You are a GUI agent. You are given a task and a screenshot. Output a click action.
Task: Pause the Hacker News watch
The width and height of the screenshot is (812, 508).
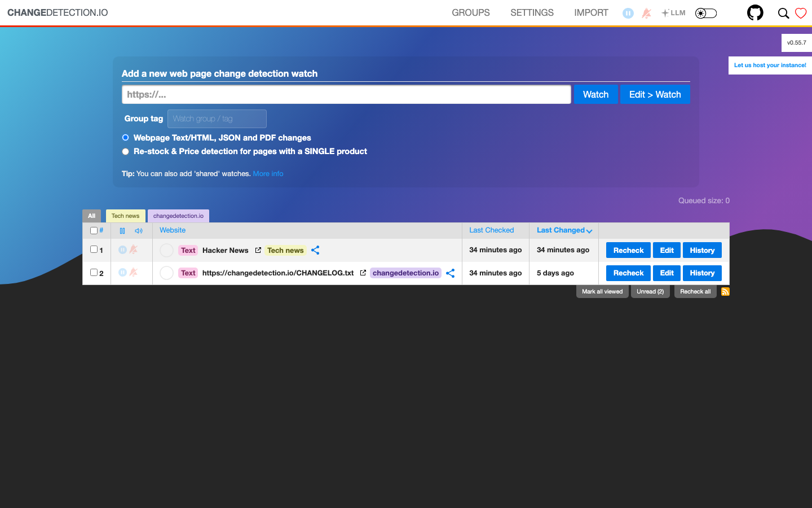click(122, 249)
